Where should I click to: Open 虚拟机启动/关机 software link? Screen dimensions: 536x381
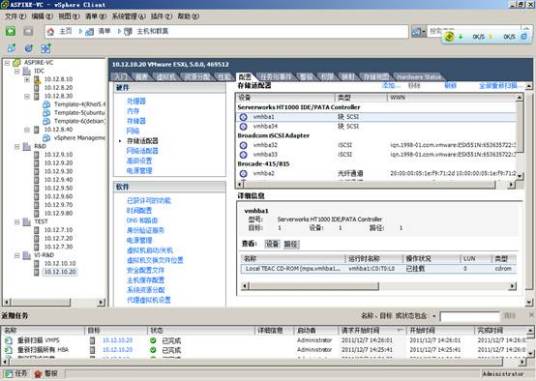pyautogui.click(x=150, y=250)
